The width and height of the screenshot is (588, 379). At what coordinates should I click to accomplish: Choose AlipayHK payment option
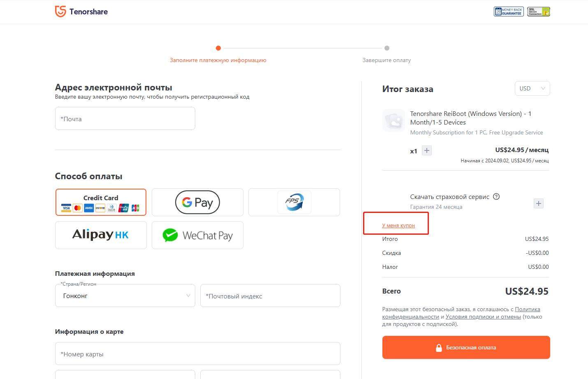pos(101,235)
